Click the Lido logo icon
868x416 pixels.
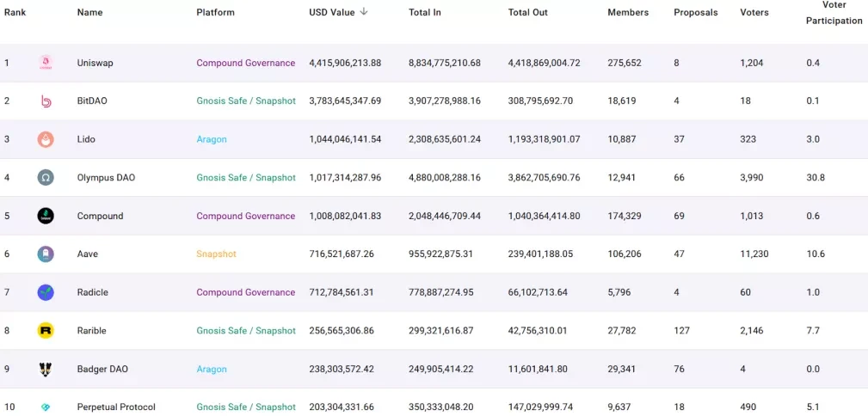tap(46, 139)
